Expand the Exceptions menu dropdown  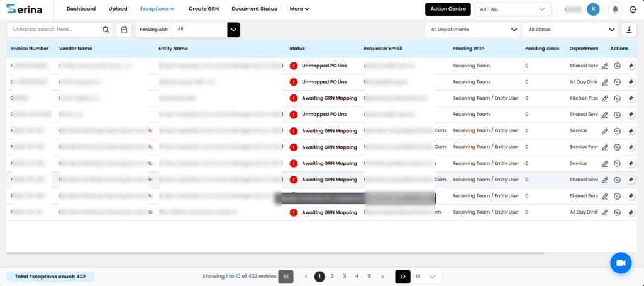tap(157, 9)
